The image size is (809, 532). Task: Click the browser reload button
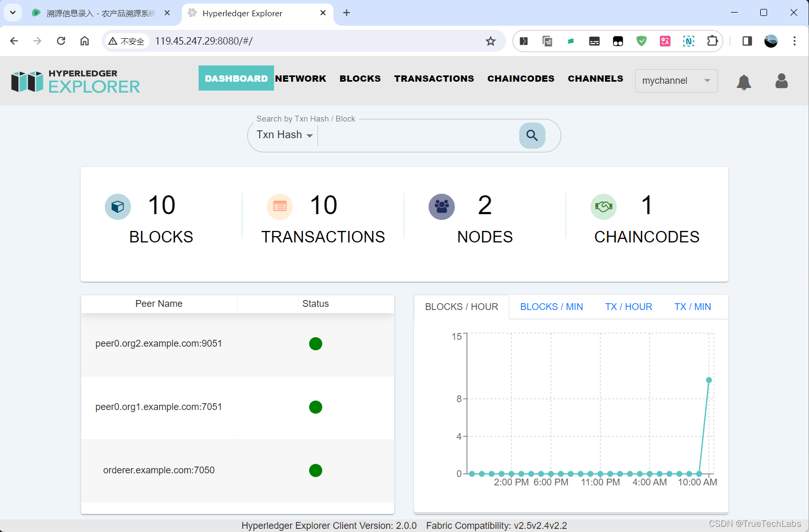[61, 40]
